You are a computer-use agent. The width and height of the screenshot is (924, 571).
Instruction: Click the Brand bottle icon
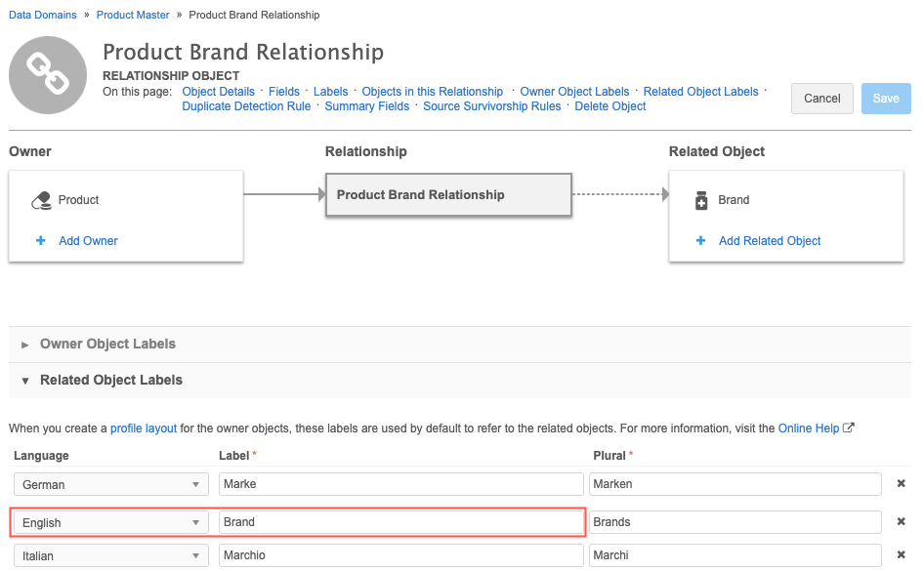(700, 200)
